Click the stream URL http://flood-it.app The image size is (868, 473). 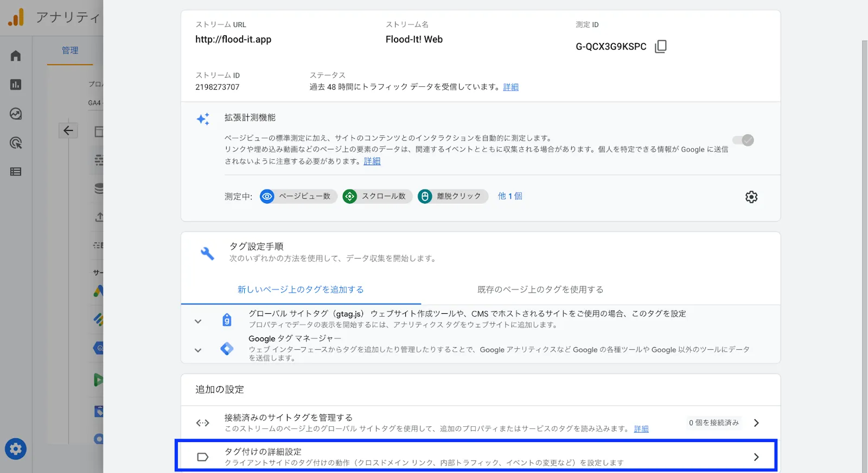pos(233,39)
